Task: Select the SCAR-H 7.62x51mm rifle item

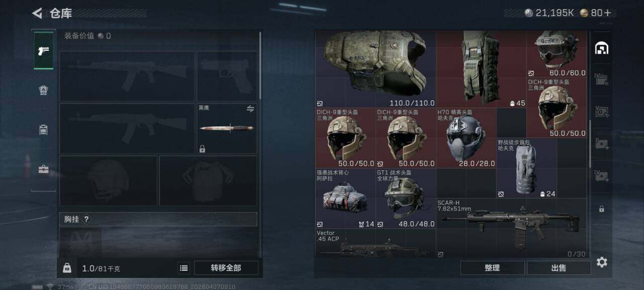Action: tap(511, 228)
